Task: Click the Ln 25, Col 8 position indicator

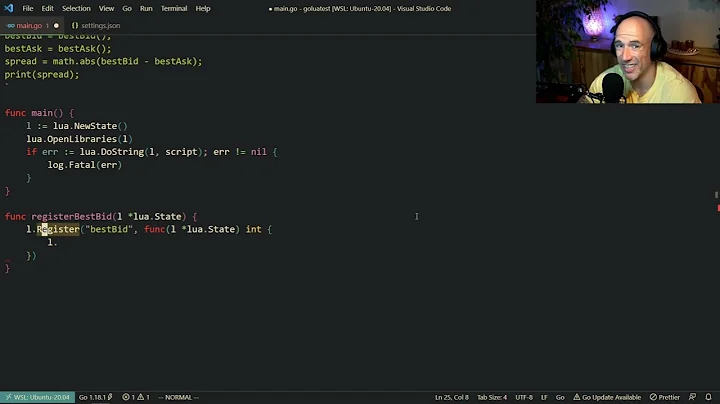Action: pyautogui.click(x=452, y=397)
